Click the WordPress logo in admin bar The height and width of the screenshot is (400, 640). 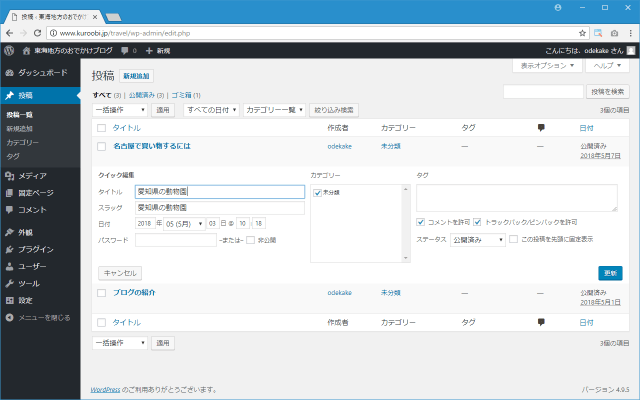click(x=9, y=50)
